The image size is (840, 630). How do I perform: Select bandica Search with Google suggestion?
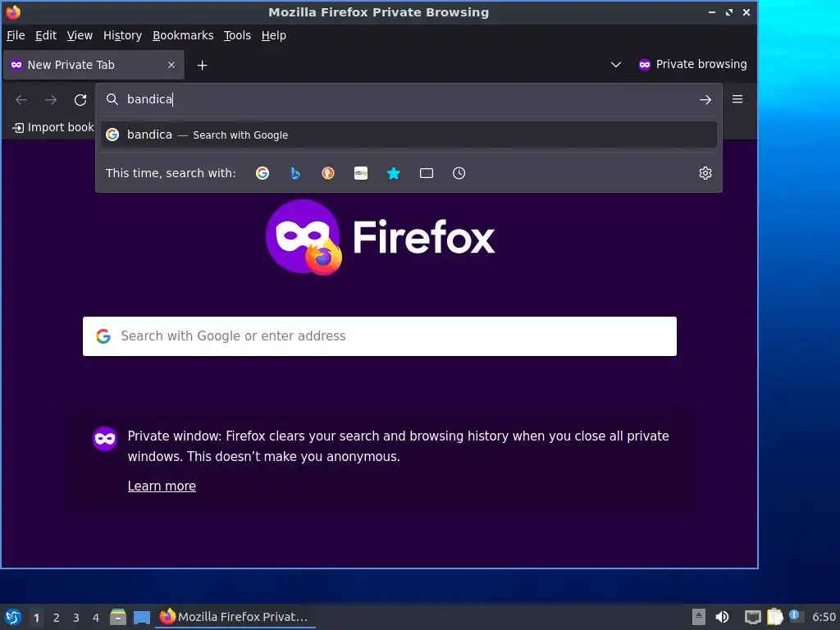tap(409, 135)
